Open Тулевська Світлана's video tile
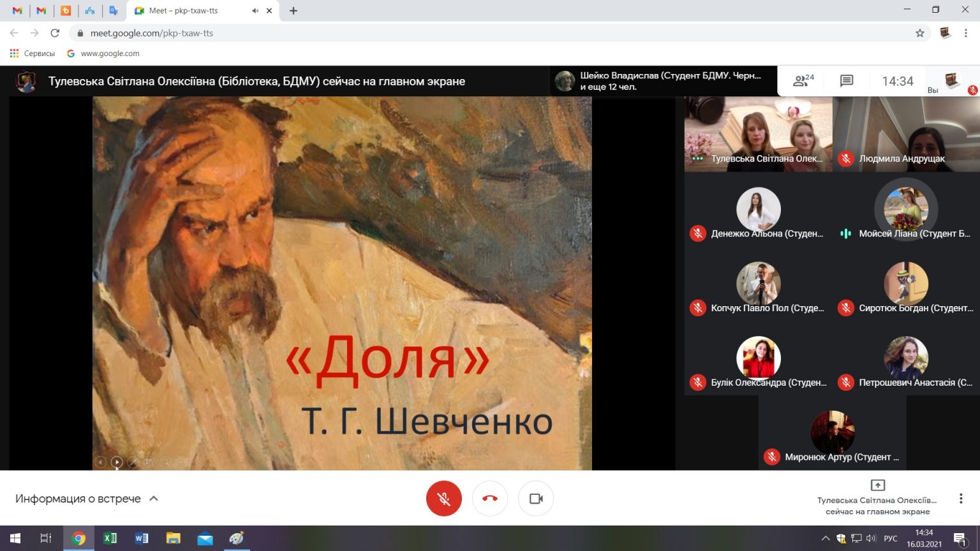The height and width of the screenshot is (551, 980). [x=758, y=134]
